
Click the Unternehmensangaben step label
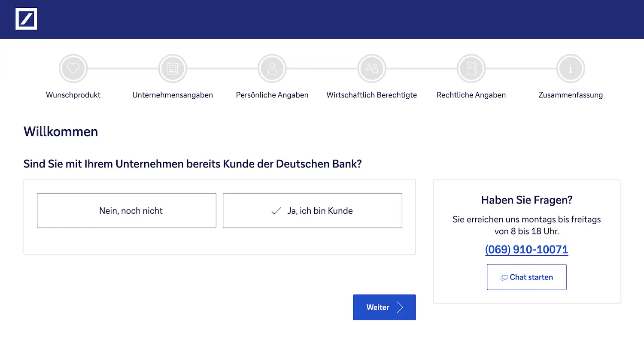coord(173,95)
